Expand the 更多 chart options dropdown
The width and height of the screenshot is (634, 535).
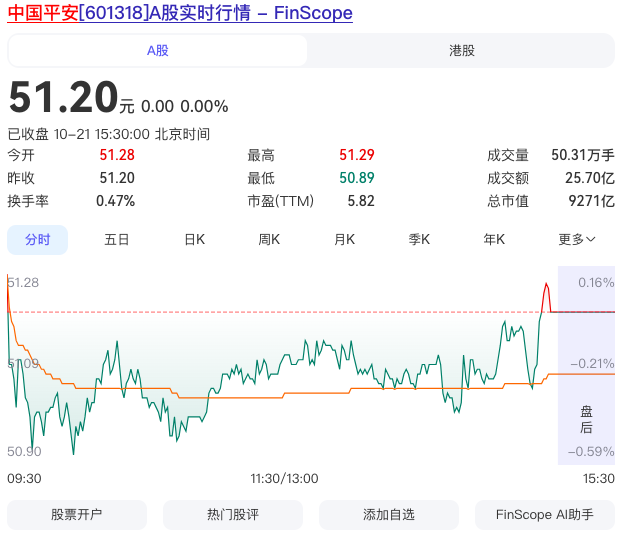577,240
